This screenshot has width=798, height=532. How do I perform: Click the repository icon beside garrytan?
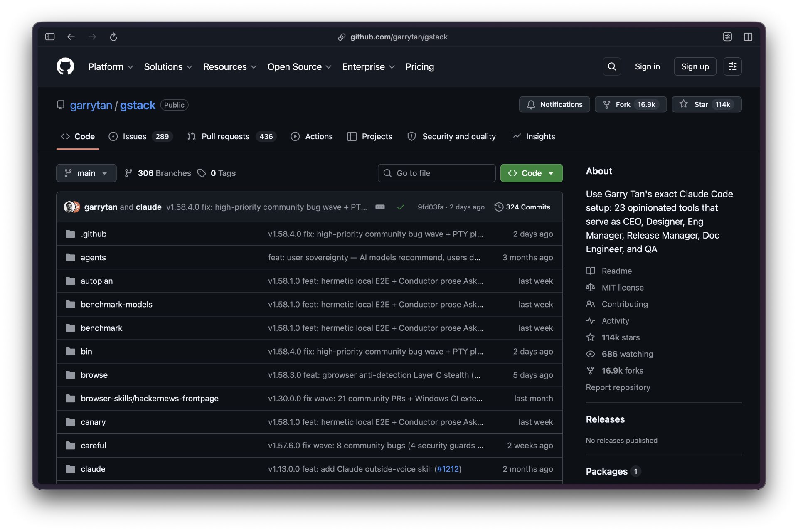pos(61,105)
